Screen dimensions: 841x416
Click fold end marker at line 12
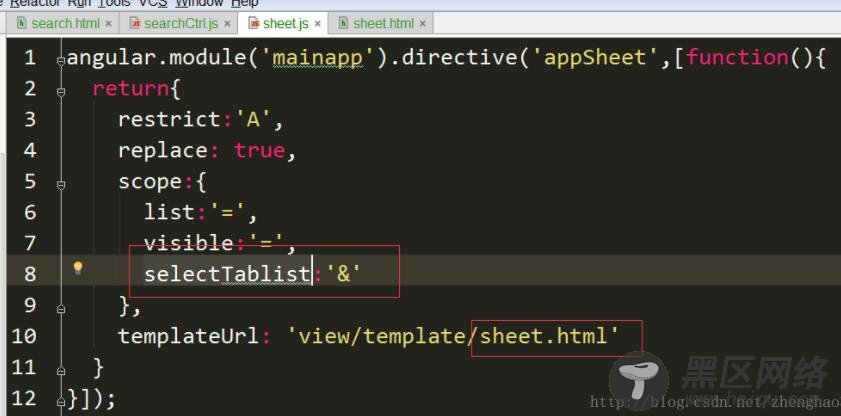[x=61, y=402]
